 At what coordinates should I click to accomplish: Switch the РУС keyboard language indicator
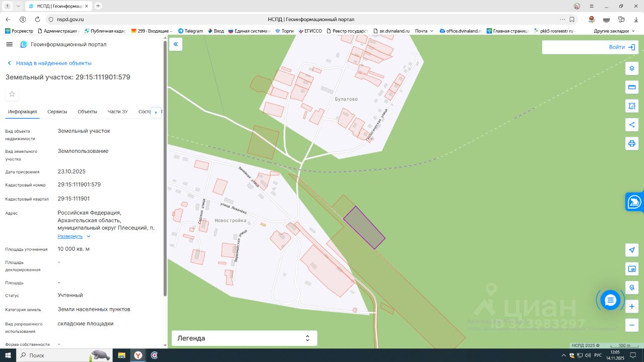click(598, 355)
